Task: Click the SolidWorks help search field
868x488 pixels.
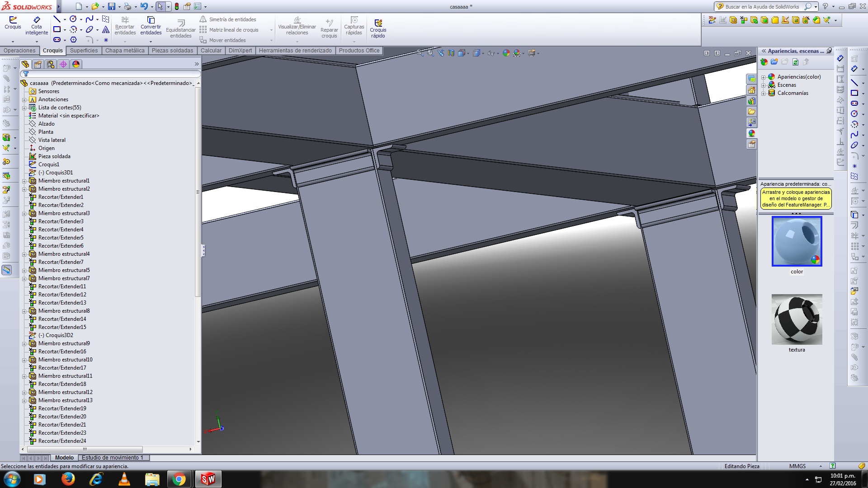Action: pyautogui.click(x=763, y=7)
